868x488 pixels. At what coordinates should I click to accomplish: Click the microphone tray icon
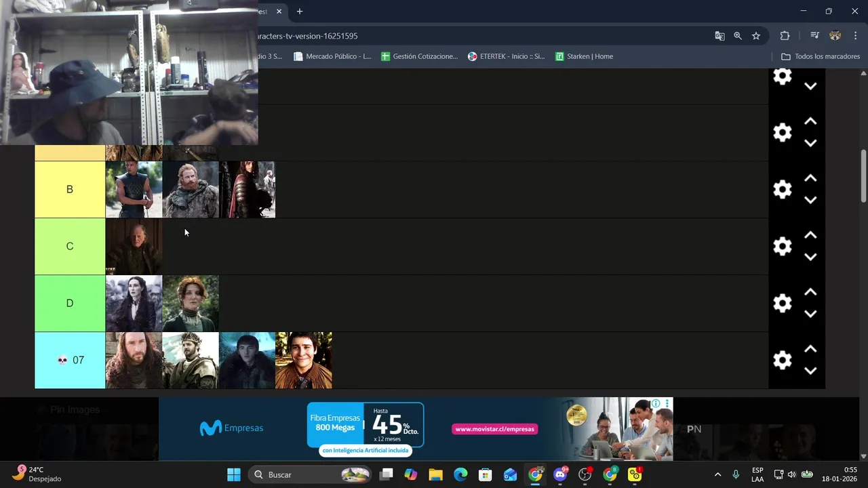pos(736,474)
